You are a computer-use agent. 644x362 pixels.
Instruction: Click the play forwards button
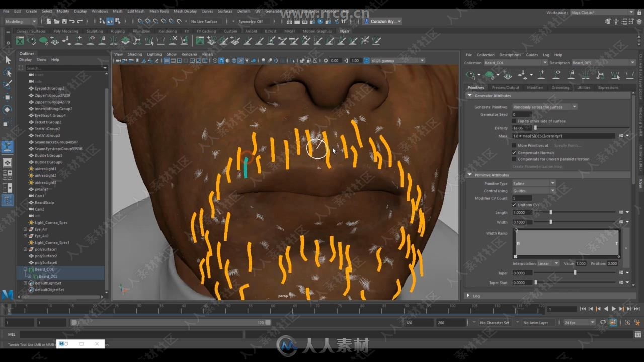point(613,309)
